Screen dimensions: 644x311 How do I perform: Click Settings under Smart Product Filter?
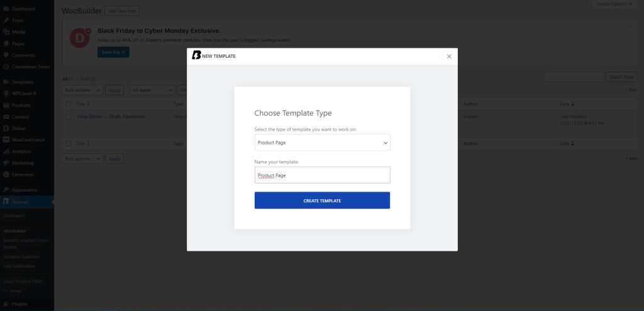[16, 291]
